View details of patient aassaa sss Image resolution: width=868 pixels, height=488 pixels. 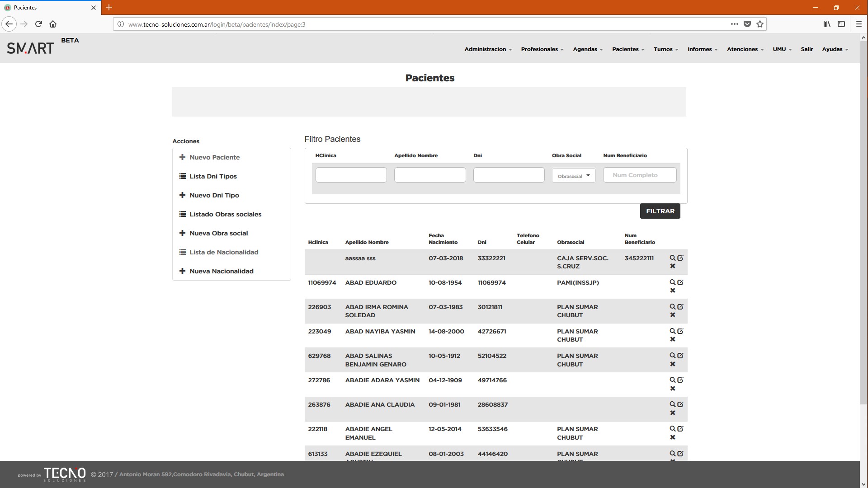click(x=672, y=258)
